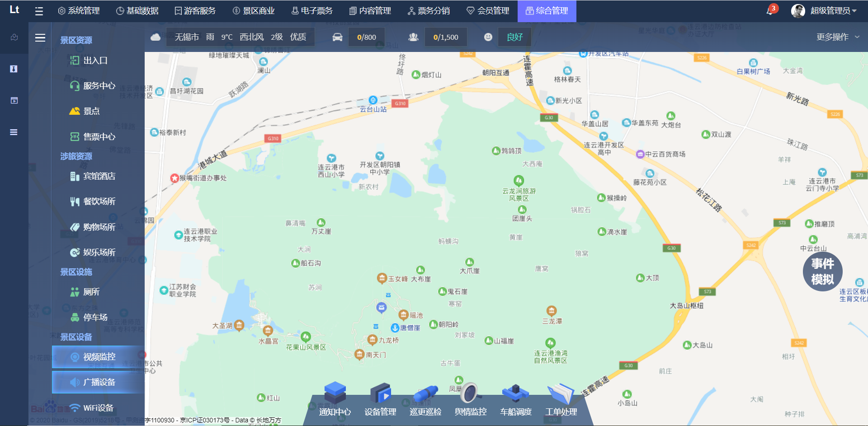Toggle 视频监控 layer in sidebar
The width and height of the screenshot is (868, 426).
coord(99,357)
